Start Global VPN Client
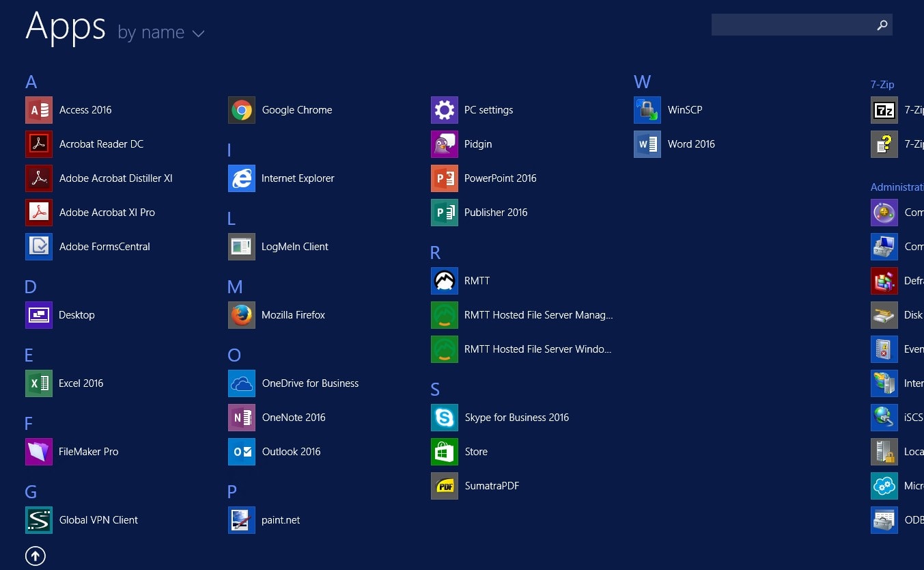This screenshot has width=924, height=570. (82, 520)
